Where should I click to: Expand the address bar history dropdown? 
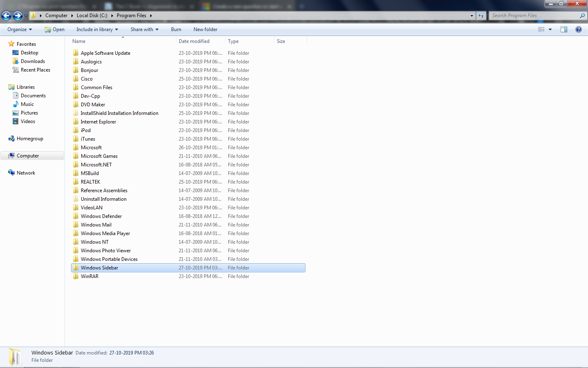click(472, 16)
